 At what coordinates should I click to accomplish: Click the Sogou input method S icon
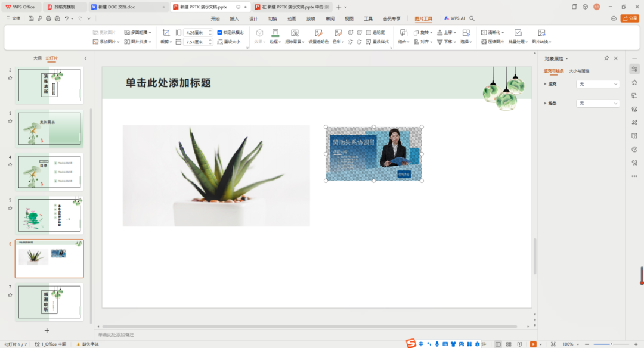tap(411, 343)
